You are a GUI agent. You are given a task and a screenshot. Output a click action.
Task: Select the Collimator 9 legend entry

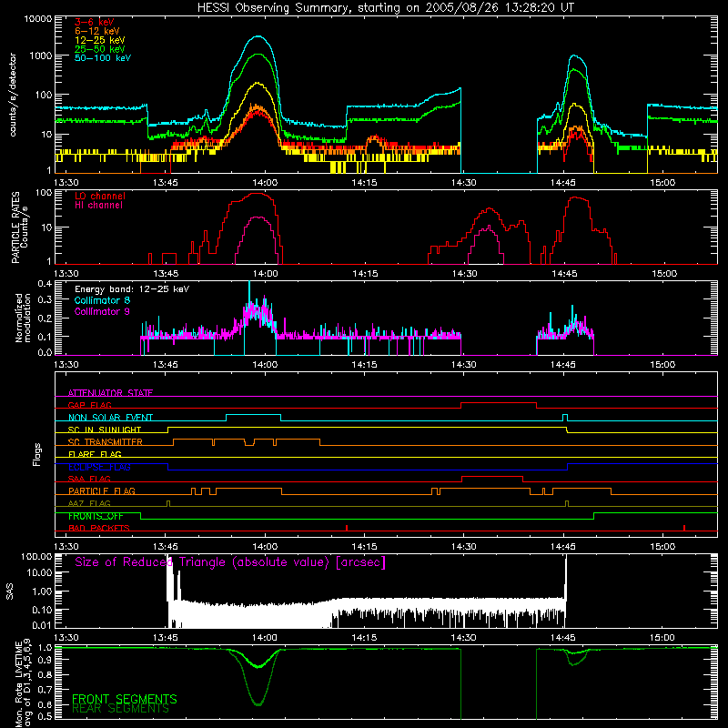[102, 311]
